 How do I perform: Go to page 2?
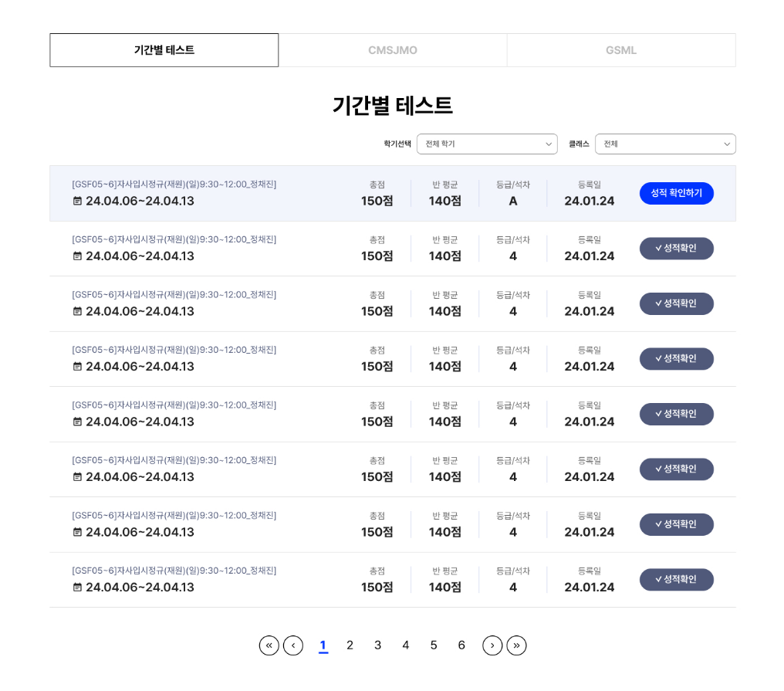(350, 645)
